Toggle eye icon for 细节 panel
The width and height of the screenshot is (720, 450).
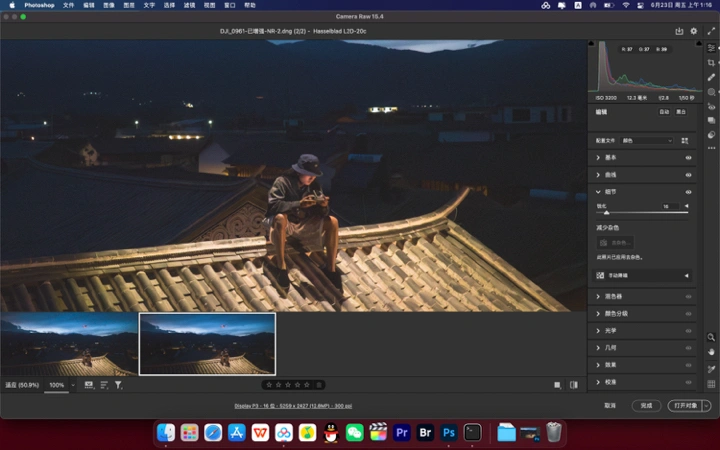coord(688,192)
